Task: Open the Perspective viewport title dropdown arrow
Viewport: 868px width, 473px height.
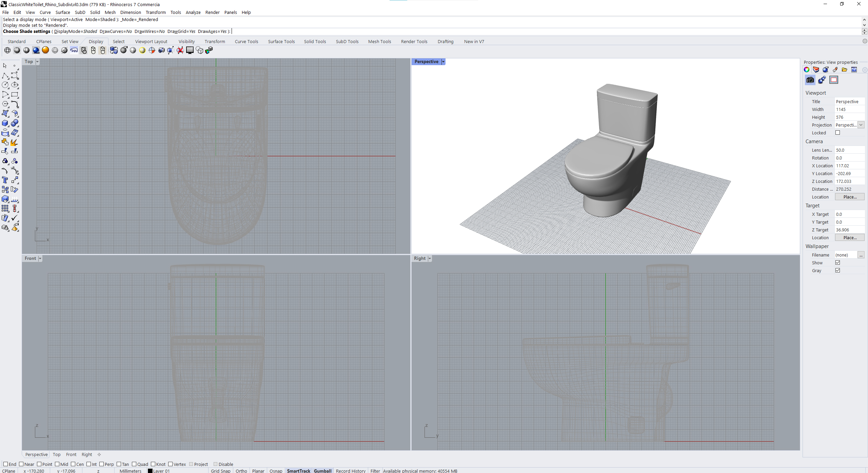Action: pyautogui.click(x=443, y=61)
